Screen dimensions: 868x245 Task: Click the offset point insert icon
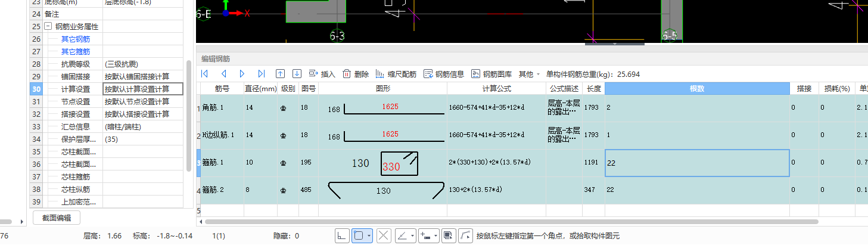click(425, 235)
